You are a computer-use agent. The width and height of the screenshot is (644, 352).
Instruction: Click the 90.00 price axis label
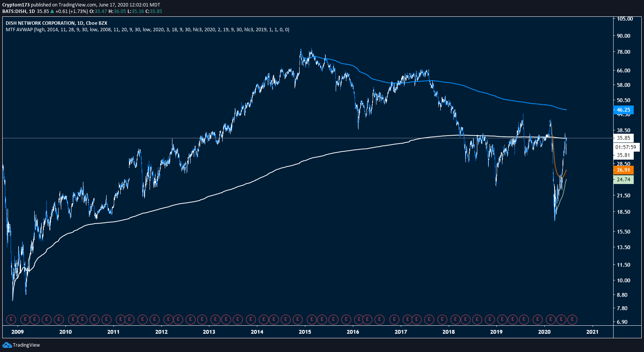click(623, 36)
